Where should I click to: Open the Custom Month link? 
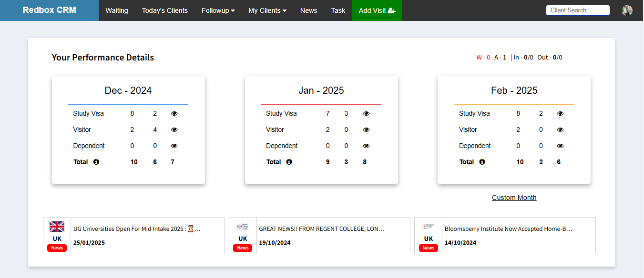514,198
